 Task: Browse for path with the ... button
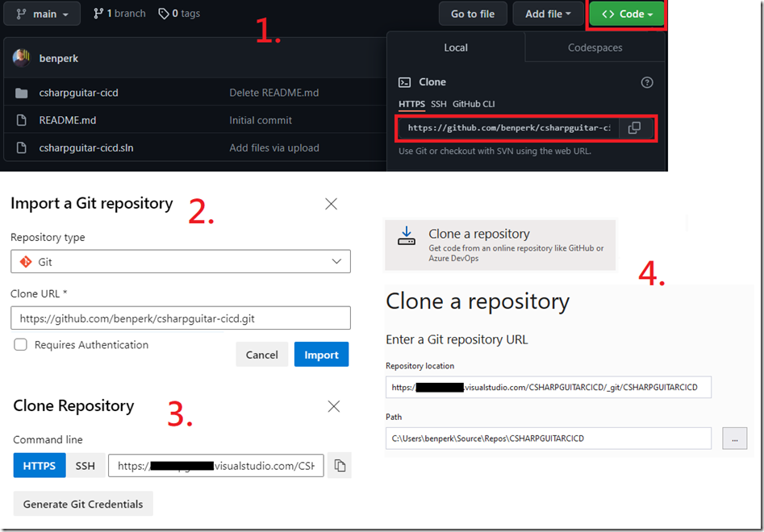point(735,438)
